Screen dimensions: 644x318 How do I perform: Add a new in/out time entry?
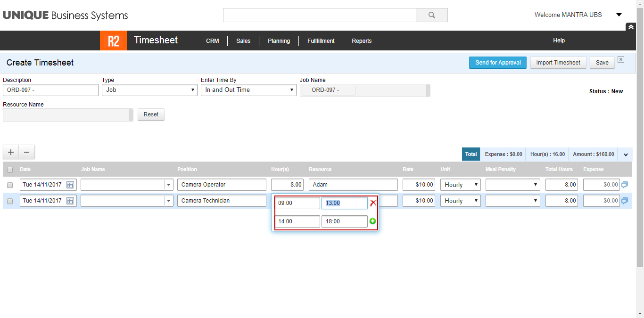372,221
